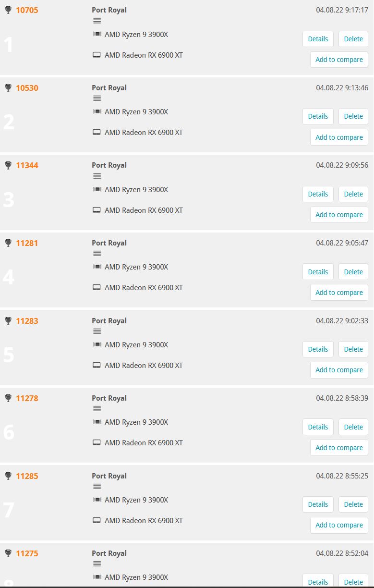The image size is (374, 588).
Task: Expand details lines icon in result 3
Action: [97, 176]
